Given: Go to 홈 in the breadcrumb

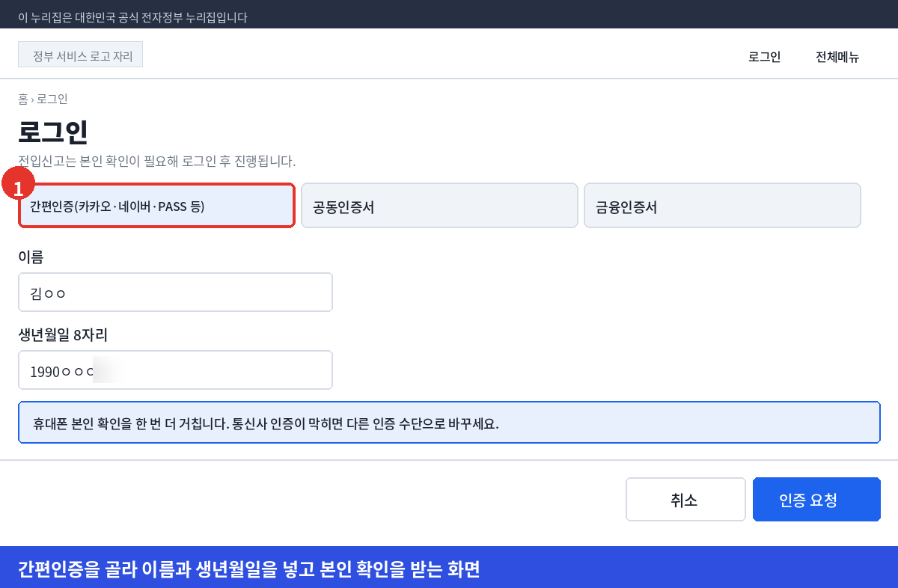Looking at the screenshot, I should (22, 99).
